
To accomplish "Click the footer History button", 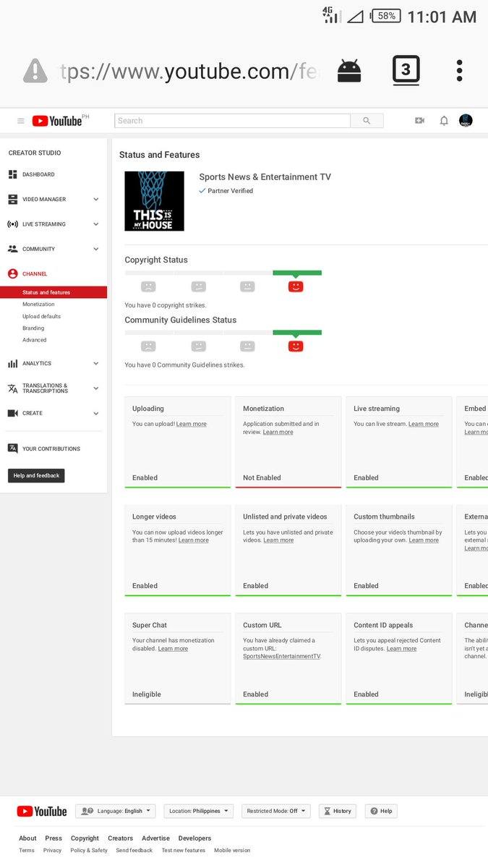I will click(337, 811).
